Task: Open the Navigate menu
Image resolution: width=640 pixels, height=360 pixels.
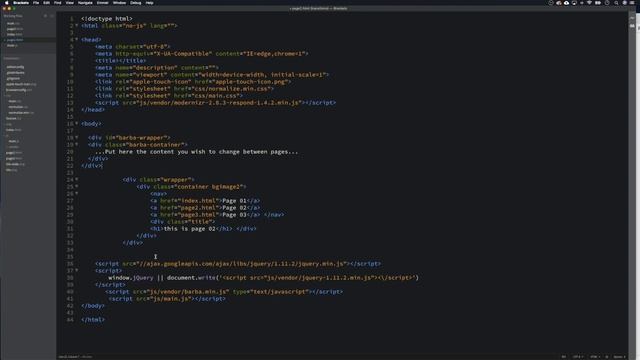Action: [85, 2]
